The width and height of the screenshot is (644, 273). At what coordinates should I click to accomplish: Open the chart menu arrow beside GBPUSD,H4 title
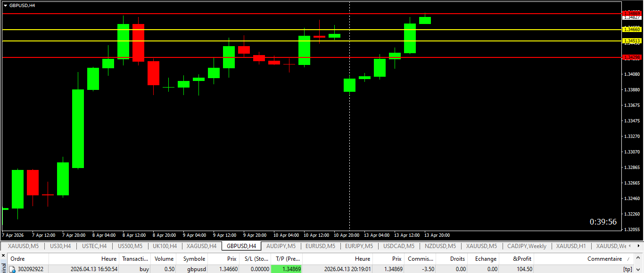click(5, 5)
